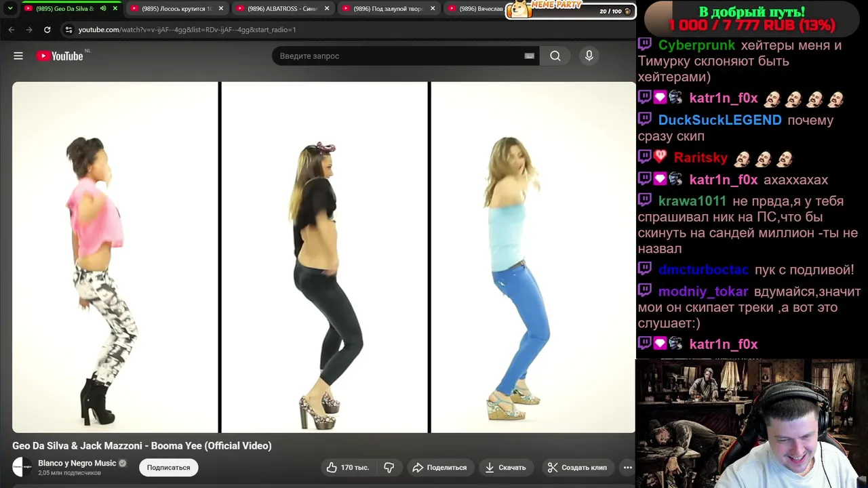Close the Под залупой tab

click(x=433, y=8)
